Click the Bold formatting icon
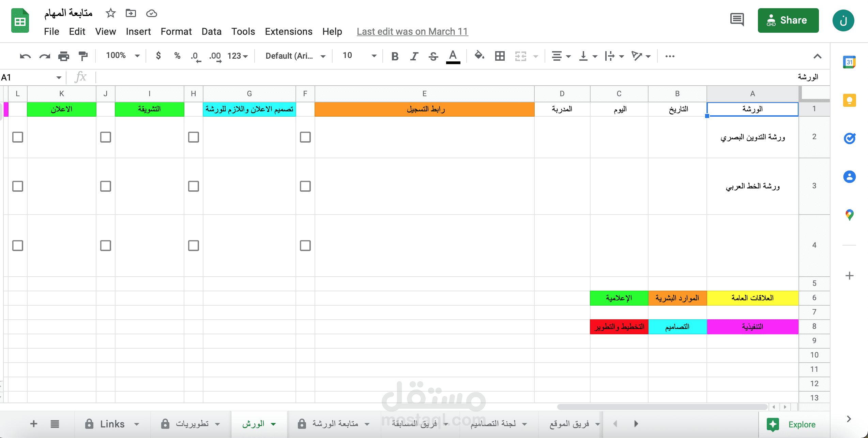This screenshot has width=868, height=438. tap(394, 55)
